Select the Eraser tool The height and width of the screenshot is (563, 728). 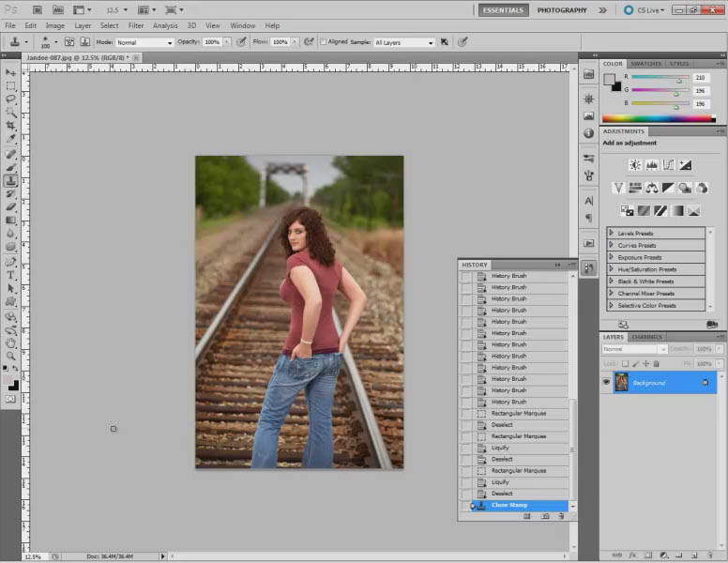coord(10,206)
